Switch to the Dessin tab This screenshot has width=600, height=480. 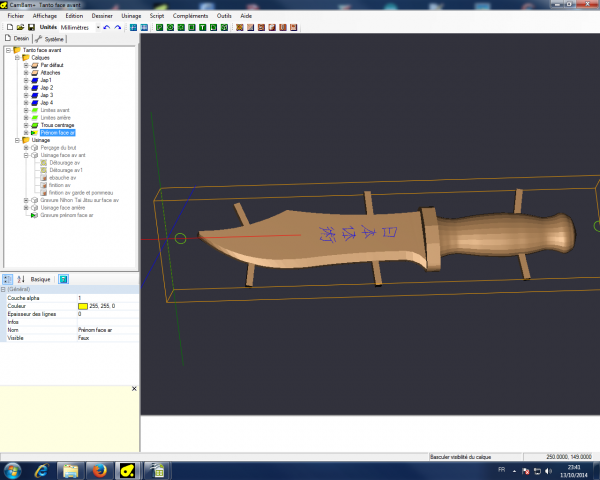(x=17, y=38)
